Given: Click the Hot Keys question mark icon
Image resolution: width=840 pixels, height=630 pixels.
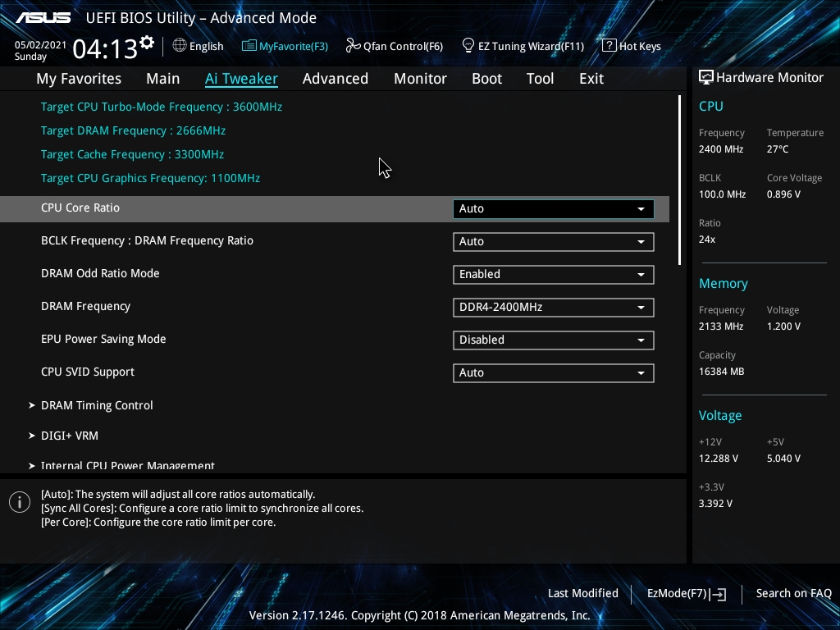Looking at the screenshot, I should (x=609, y=46).
